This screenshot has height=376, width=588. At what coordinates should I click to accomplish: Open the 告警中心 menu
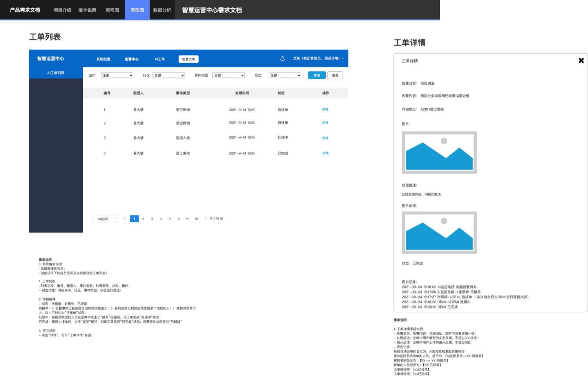[132, 59]
